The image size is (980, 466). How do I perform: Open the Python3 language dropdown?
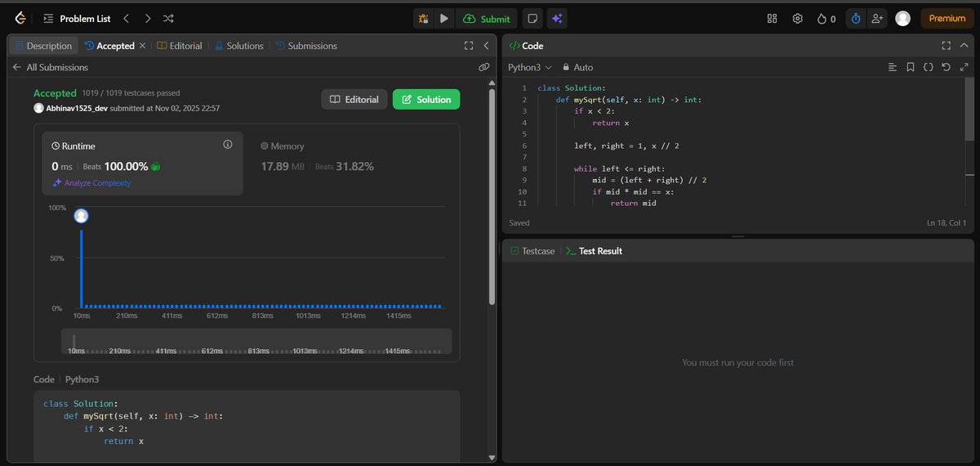point(530,67)
